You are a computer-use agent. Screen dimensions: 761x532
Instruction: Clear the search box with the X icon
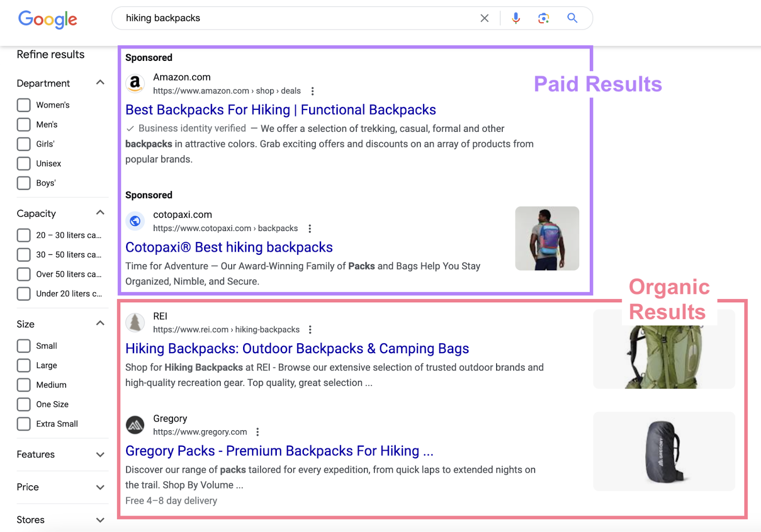point(484,18)
